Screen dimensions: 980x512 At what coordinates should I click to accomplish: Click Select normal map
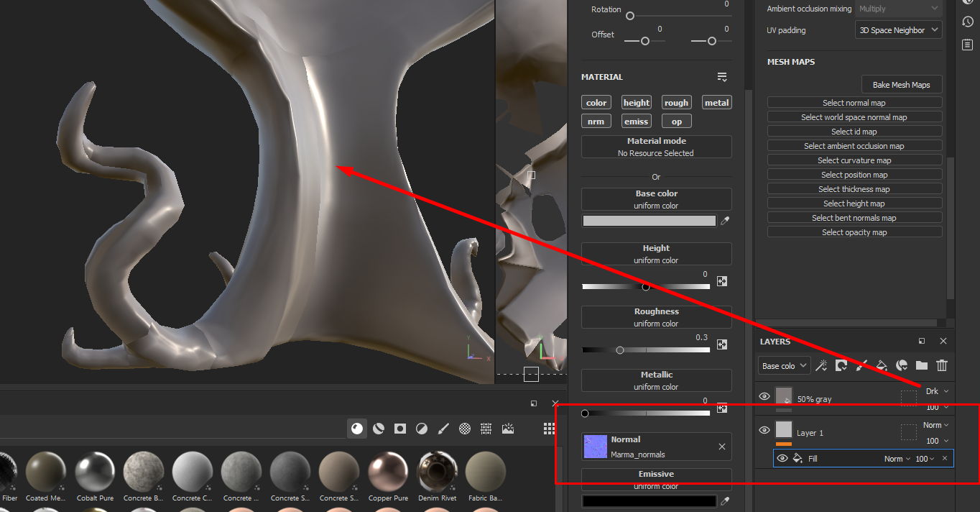click(x=854, y=103)
